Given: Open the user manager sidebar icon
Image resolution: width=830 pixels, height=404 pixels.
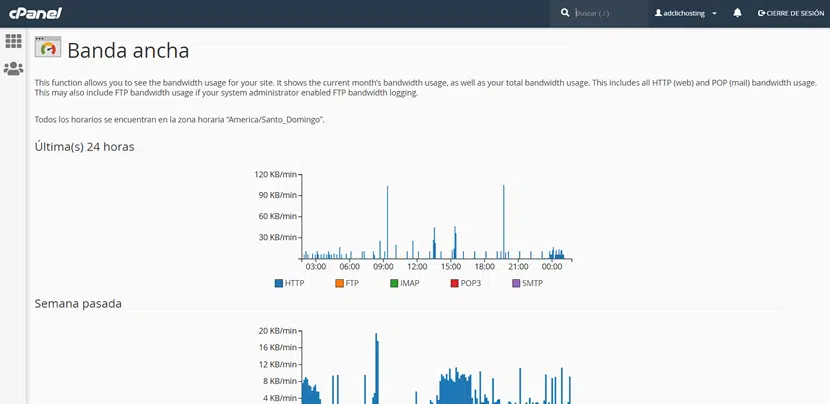Looking at the screenshot, I should (13, 69).
